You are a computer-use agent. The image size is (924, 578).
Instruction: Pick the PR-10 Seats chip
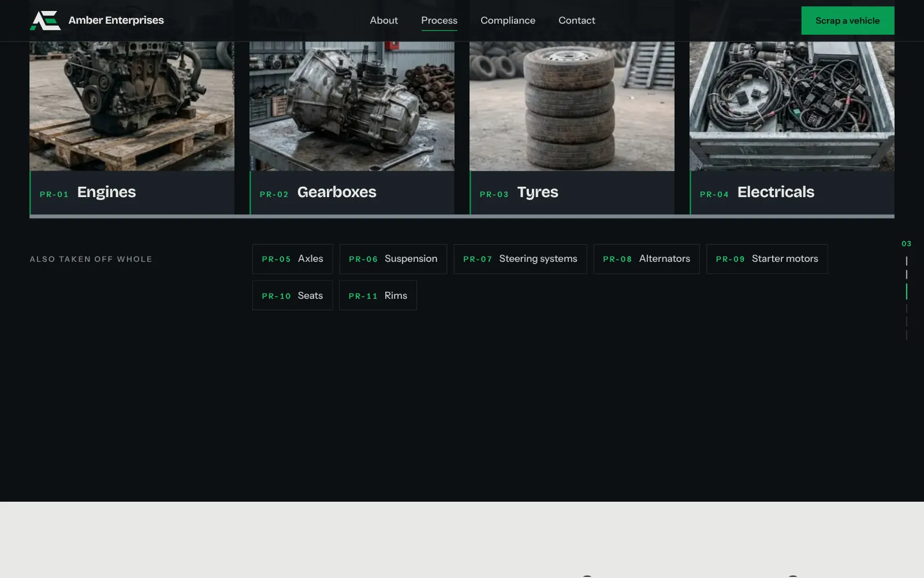pyautogui.click(x=292, y=295)
